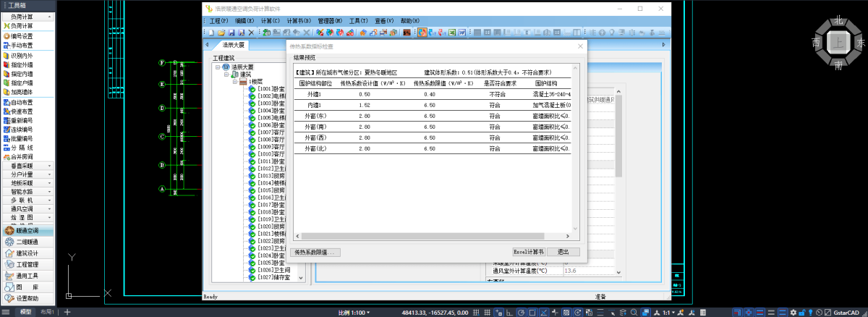This screenshot has height=317, width=868.
Task: Click the highlighted heat-transfer check toolbar icon
Action: click(x=422, y=32)
